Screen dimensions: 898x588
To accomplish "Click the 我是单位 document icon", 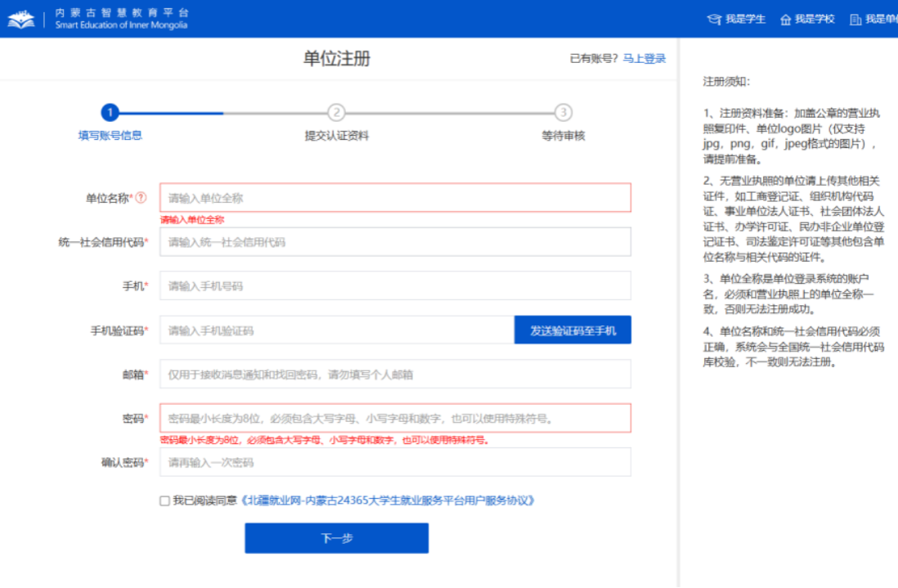I will tap(855, 19).
